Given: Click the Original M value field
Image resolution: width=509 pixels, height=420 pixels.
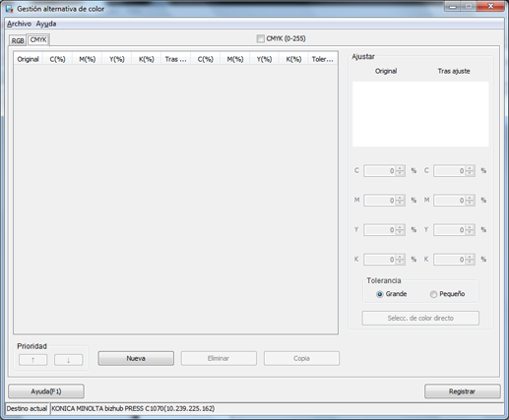Looking at the screenshot, I should (x=380, y=201).
